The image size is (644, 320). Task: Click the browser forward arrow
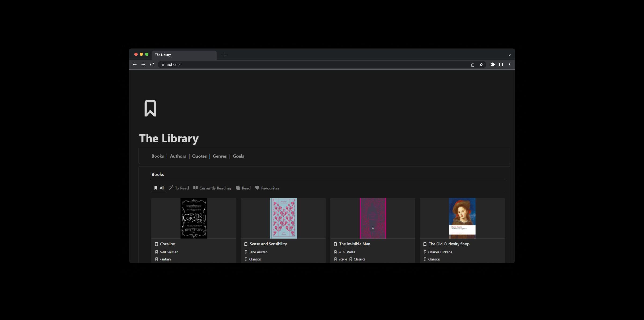point(143,64)
